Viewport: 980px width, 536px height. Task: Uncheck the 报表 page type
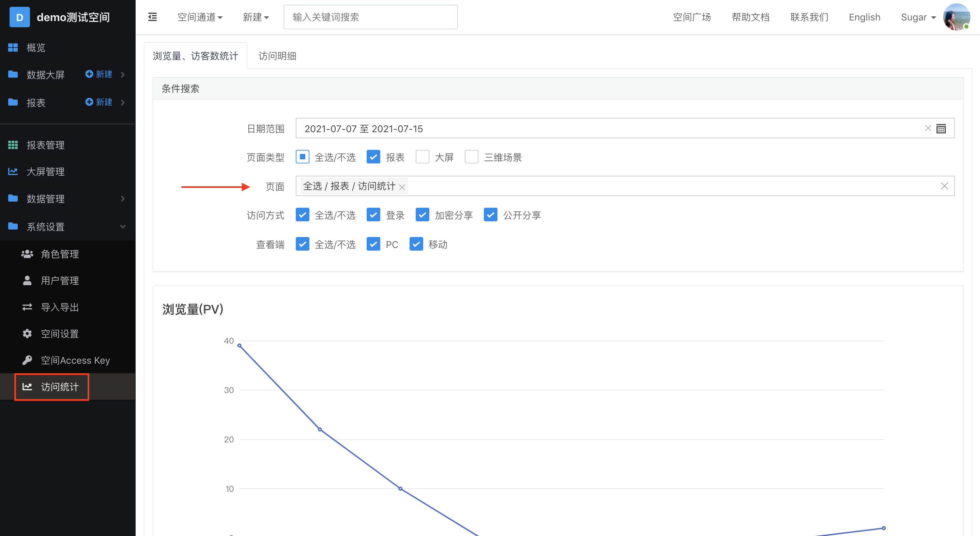pos(373,157)
